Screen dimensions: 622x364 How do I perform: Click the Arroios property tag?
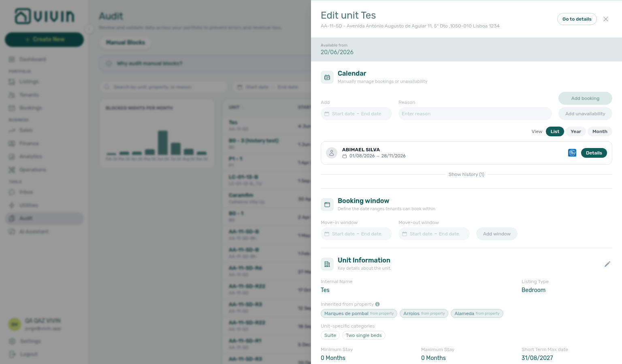point(424,313)
